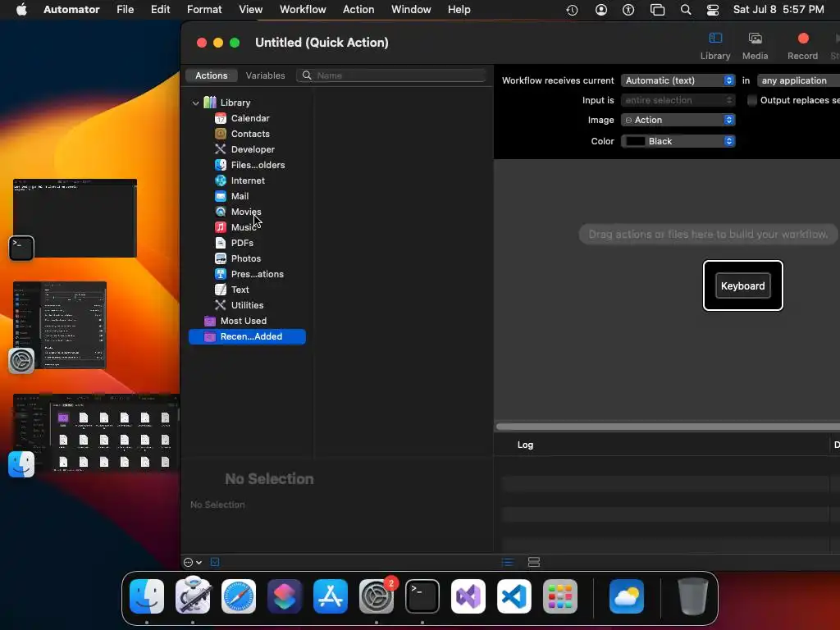This screenshot has width=840, height=630.
Task: Select the Contacts category
Action: 249,134
